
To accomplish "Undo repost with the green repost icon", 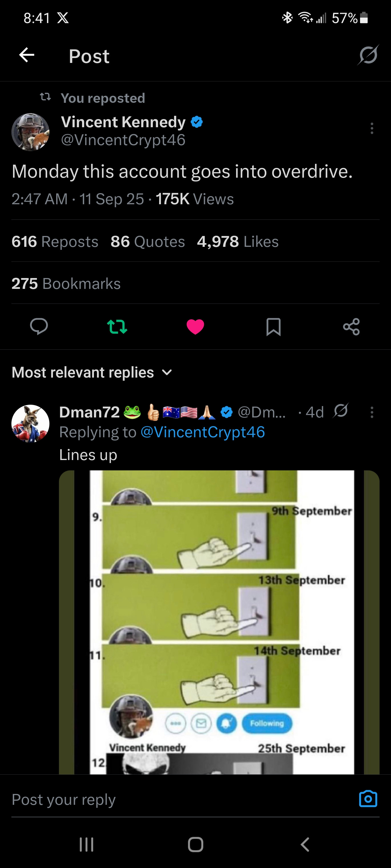I will pyautogui.click(x=117, y=327).
